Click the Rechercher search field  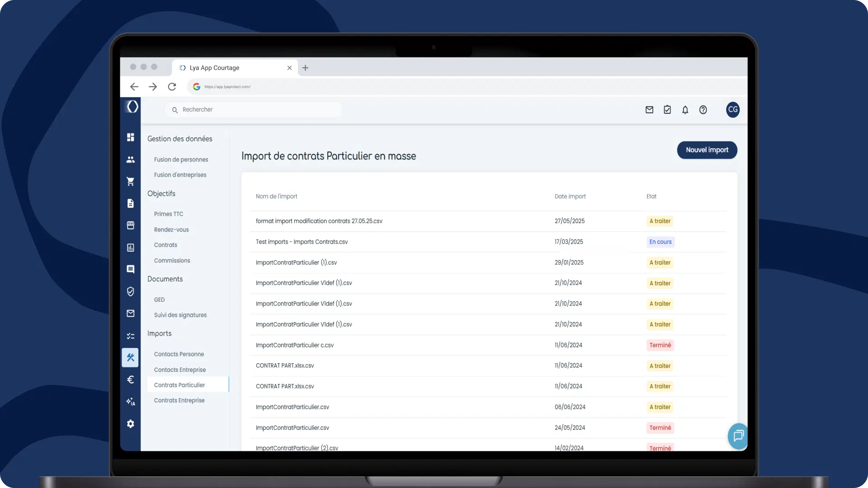coord(253,110)
